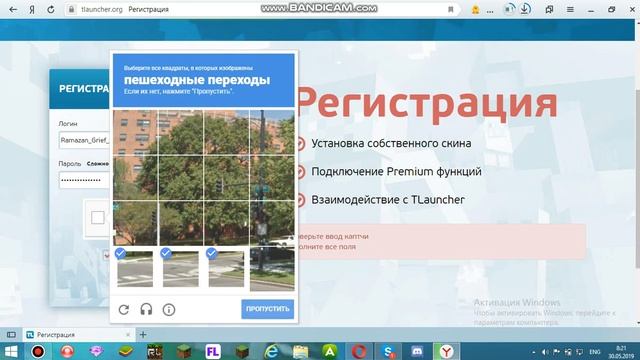The width and height of the screenshot is (640, 360).
Task: Open the browser downloads arrow icon
Action: coord(525,9)
